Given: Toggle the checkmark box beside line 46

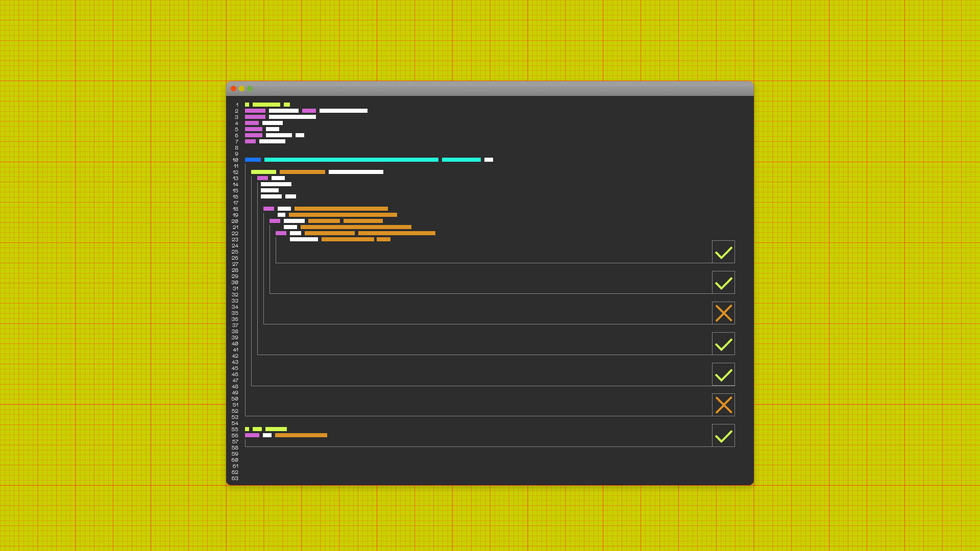Looking at the screenshot, I should click(723, 374).
